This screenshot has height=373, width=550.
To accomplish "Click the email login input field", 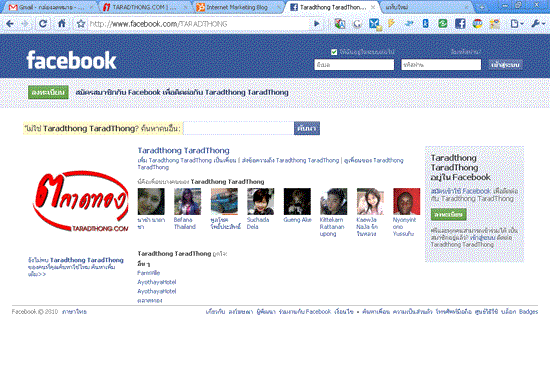I will (354, 65).
